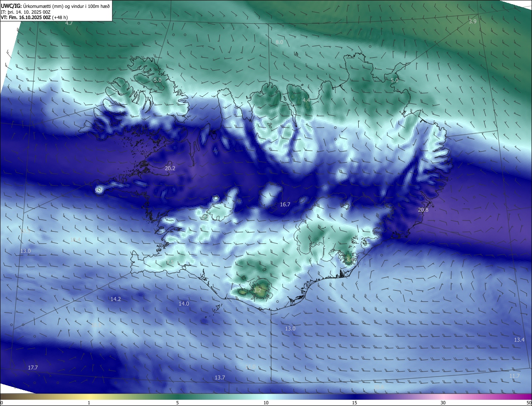Select the 14.0 value label on the map
532x406 pixels.
pos(184,304)
